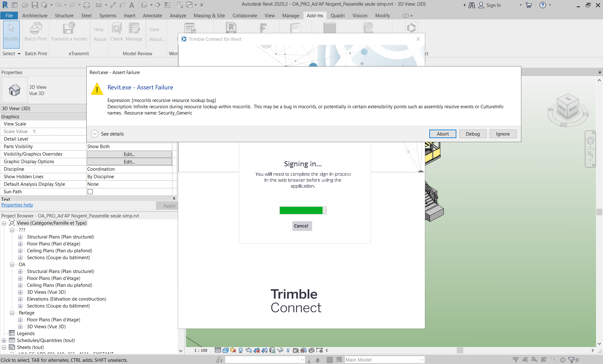Expand the Partage category in Project Browser
Image resolution: width=603 pixels, height=364 pixels.
point(12,313)
